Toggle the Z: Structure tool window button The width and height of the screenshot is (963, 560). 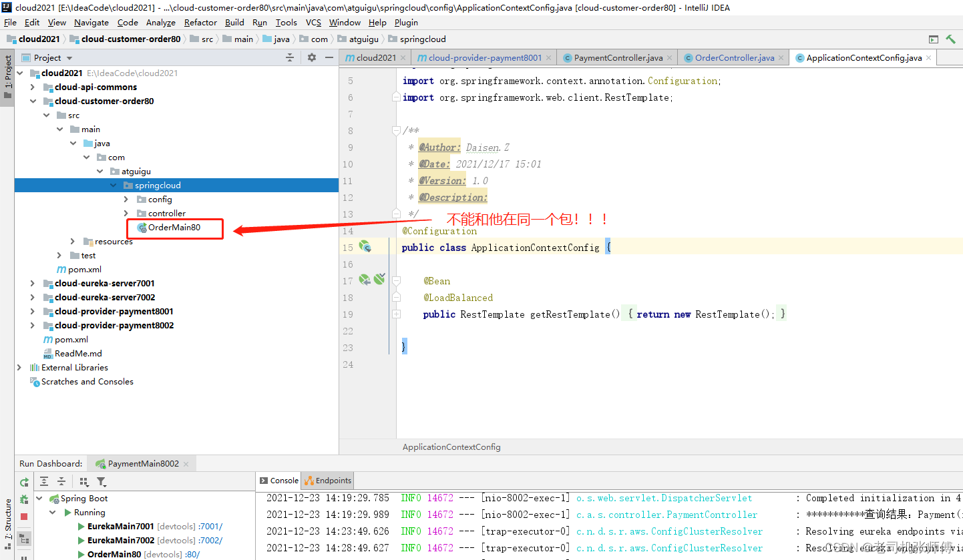tap(7, 523)
